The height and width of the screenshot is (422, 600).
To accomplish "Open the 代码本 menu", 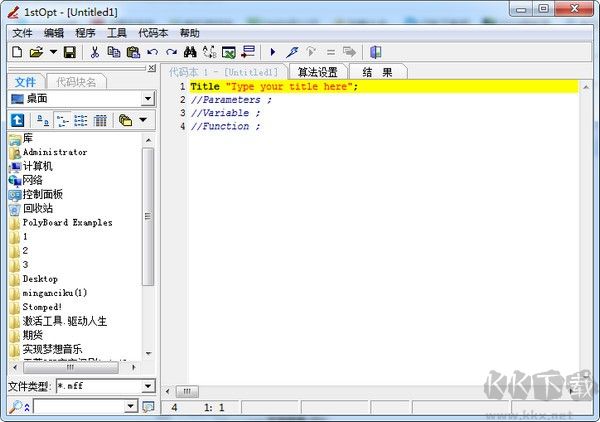I will click(x=153, y=33).
